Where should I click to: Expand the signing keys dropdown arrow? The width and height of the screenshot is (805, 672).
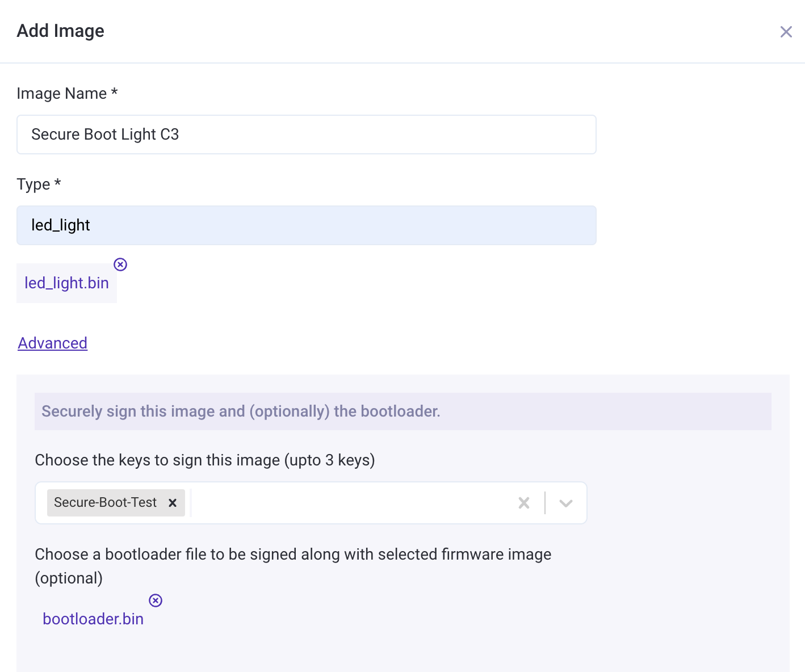[x=565, y=503]
